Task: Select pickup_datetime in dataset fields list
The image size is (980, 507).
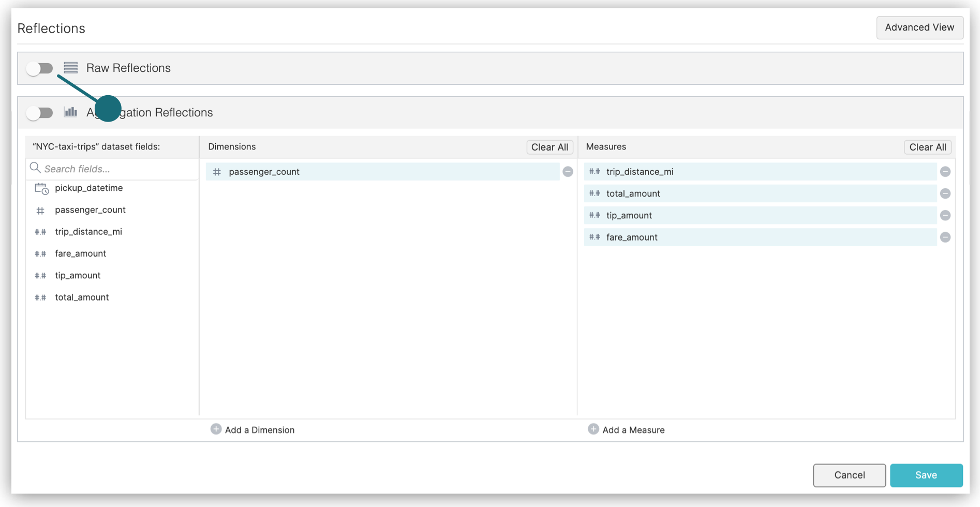Action: (x=88, y=188)
